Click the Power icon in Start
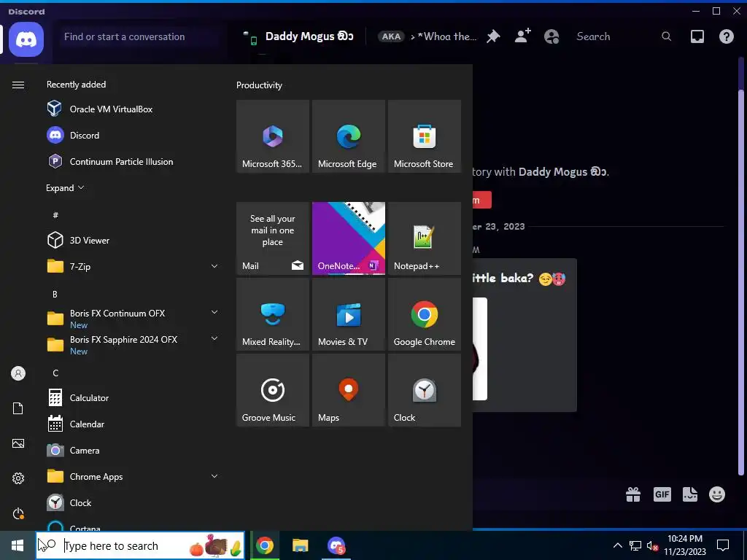 click(x=18, y=513)
